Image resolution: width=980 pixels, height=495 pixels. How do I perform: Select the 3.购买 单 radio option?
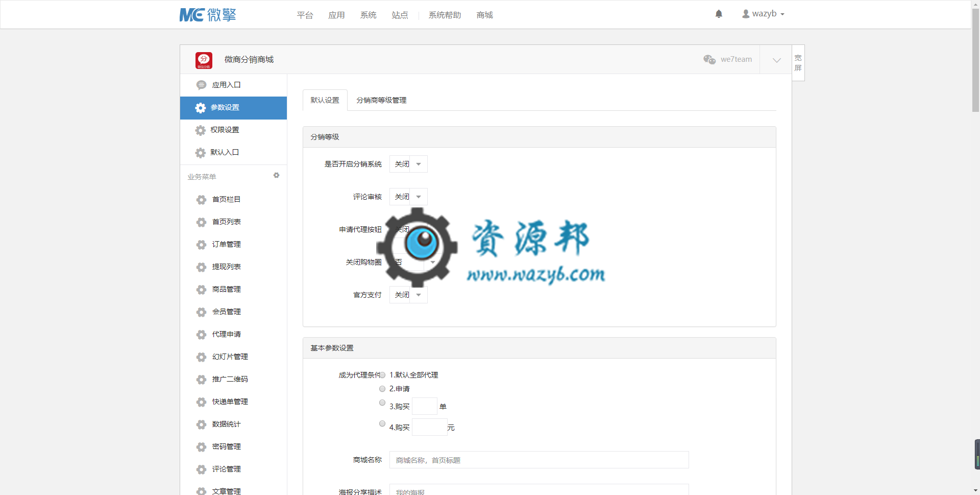382,403
